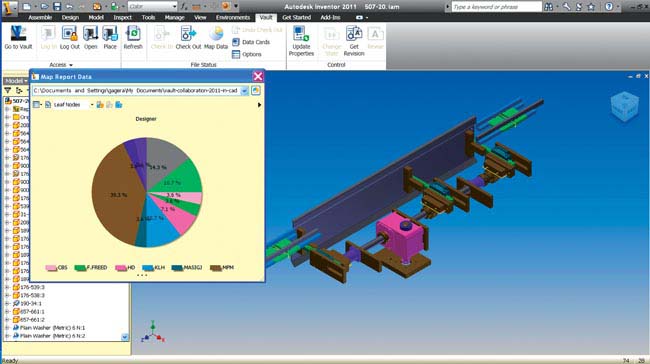Open the Environments ribbon tab
This screenshot has height=364, width=650.
tap(233, 17)
